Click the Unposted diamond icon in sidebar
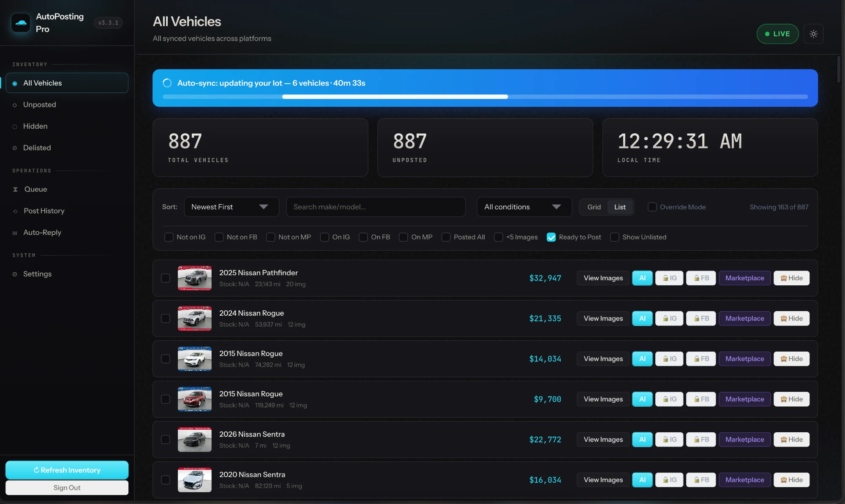Screen dimensions: 845x504 [x=15, y=105]
